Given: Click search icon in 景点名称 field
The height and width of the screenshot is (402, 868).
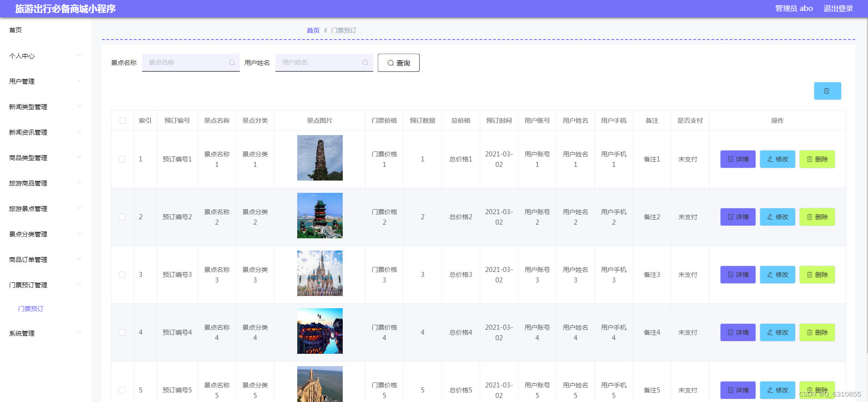Looking at the screenshot, I should coord(232,63).
